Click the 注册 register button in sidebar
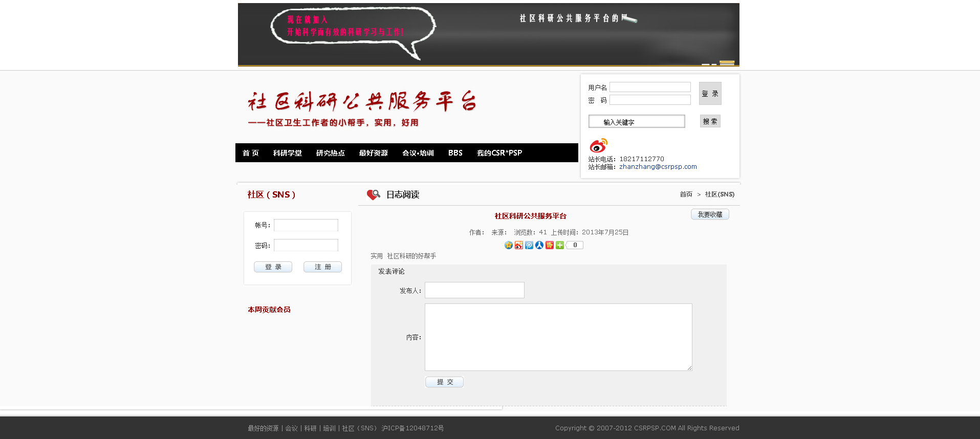Viewport: 980px width, 439px height. (322, 267)
